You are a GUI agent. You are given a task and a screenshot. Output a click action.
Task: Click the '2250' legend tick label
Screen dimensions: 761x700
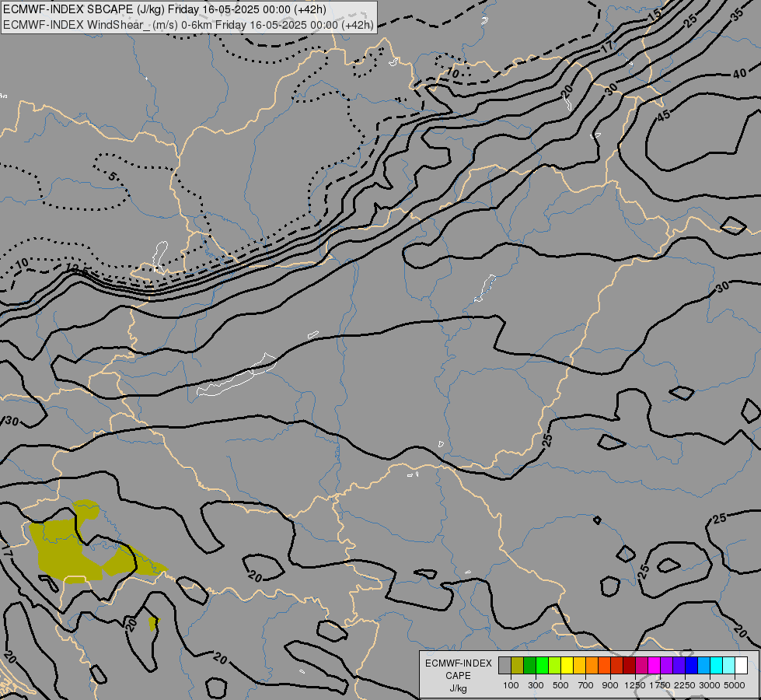pyautogui.click(x=684, y=685)
